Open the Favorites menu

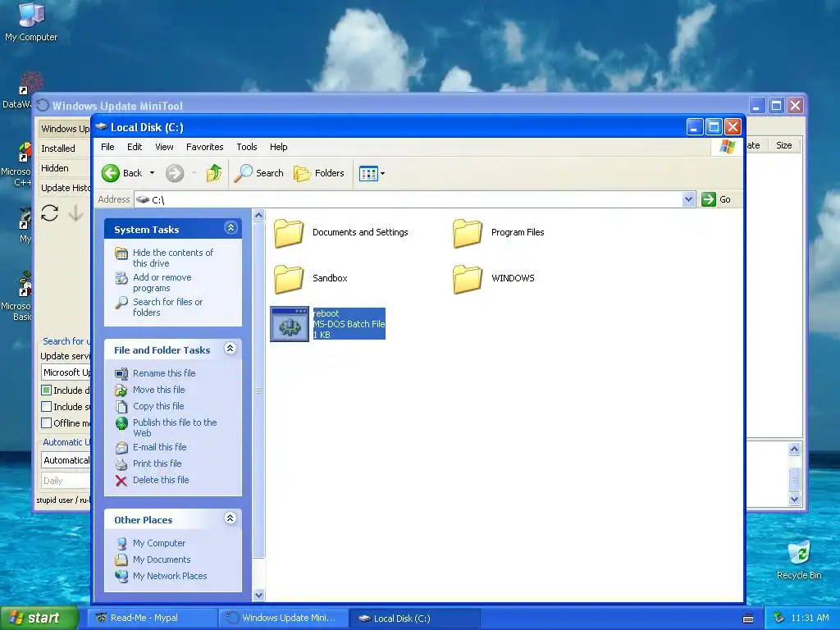point(204,147)
